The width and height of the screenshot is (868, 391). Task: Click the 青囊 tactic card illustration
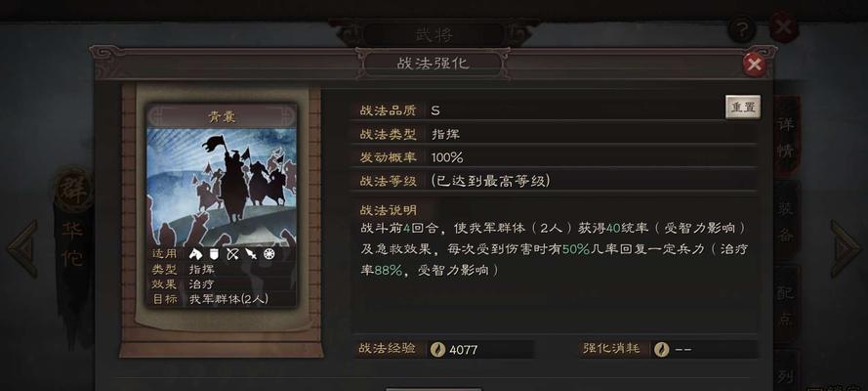222,188
